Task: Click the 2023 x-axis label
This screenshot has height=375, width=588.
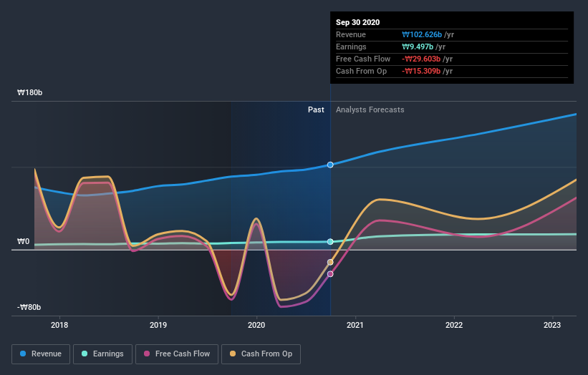Action: (x=552, y=325)
